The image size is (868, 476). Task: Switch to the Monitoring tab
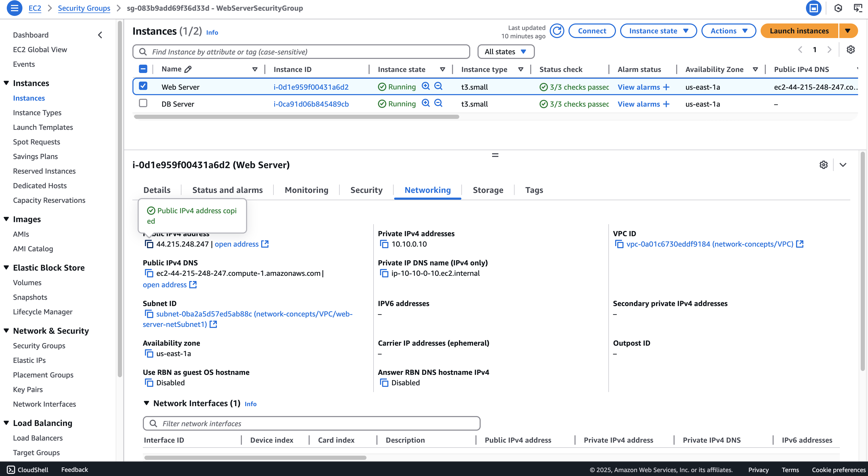point(306,190)
